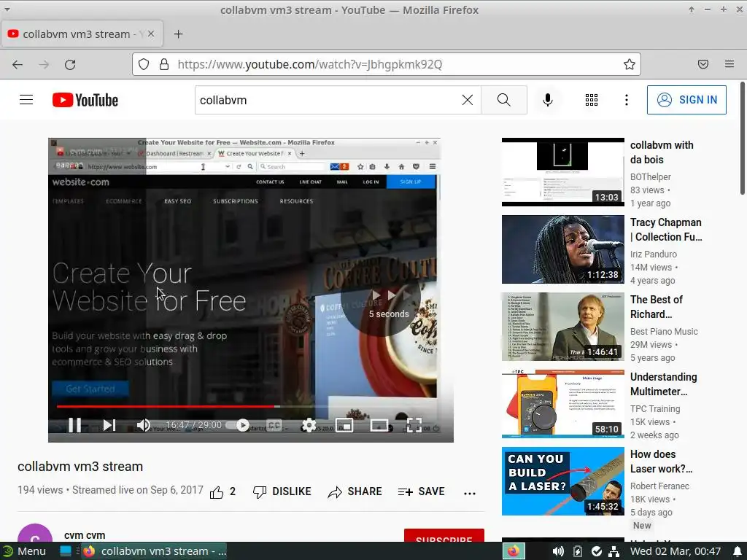Open the Pocket save button

click(x=703, y=64)
